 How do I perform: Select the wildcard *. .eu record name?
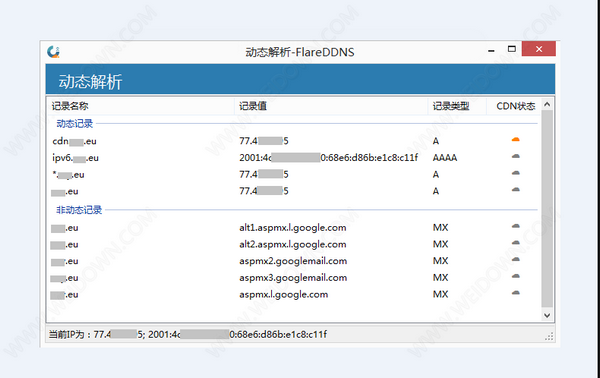tap(68, 175)
